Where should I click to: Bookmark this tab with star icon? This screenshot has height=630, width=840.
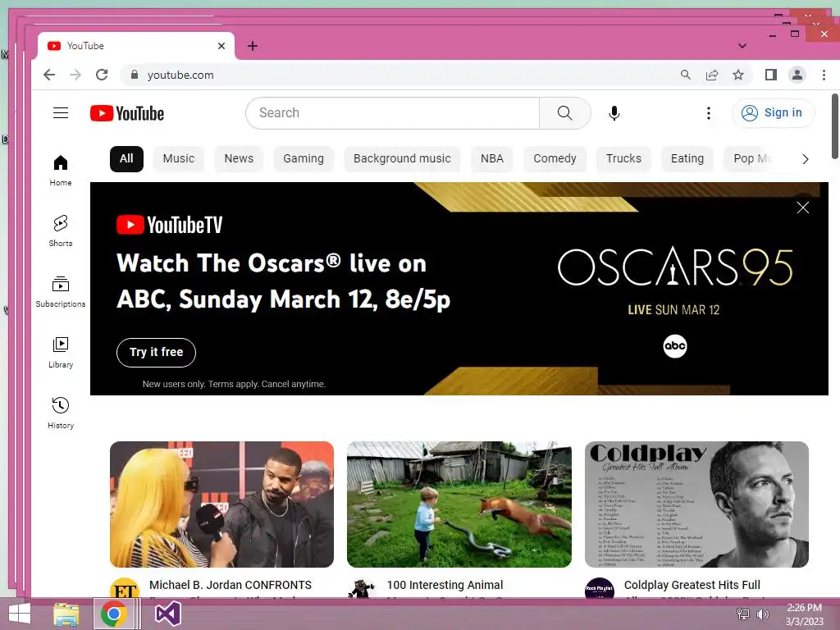point(738,75)
